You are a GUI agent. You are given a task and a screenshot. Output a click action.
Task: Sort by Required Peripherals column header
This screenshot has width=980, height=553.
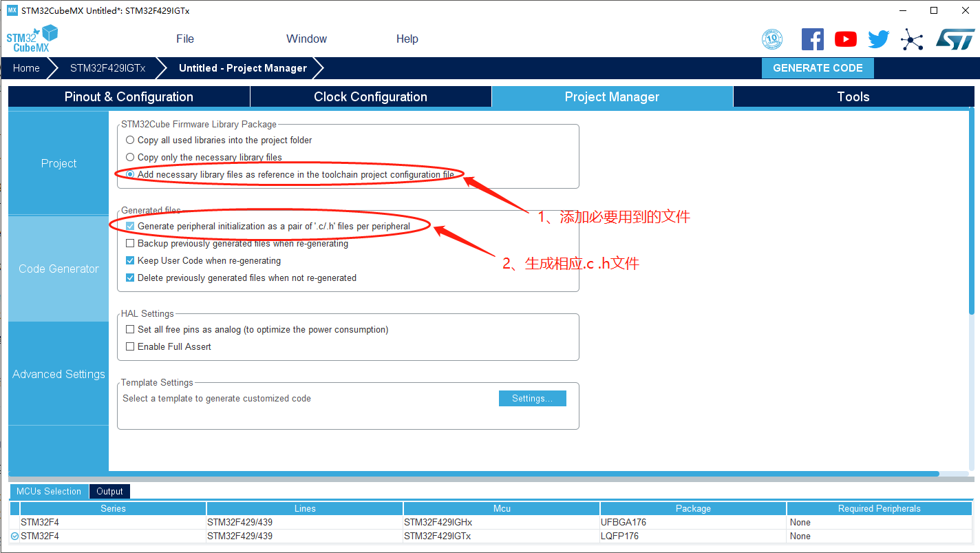click(880, 508)
